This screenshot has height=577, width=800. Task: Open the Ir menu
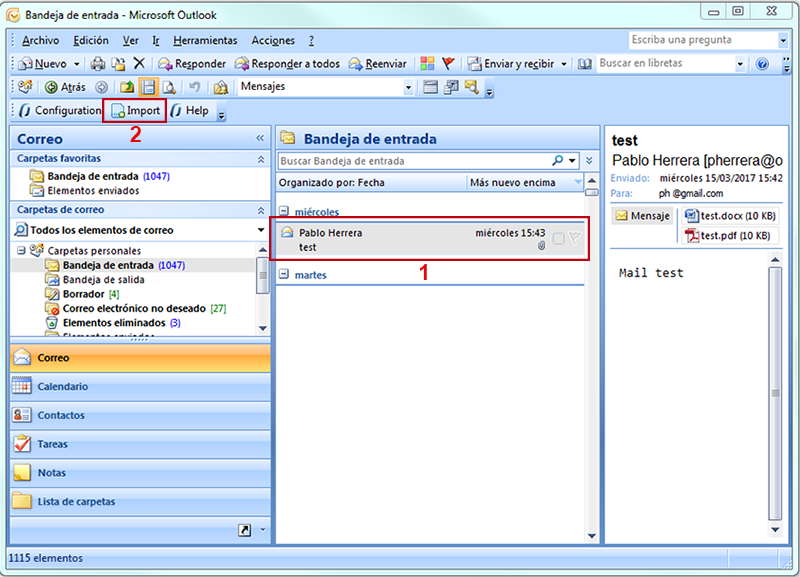pos(156,40)
